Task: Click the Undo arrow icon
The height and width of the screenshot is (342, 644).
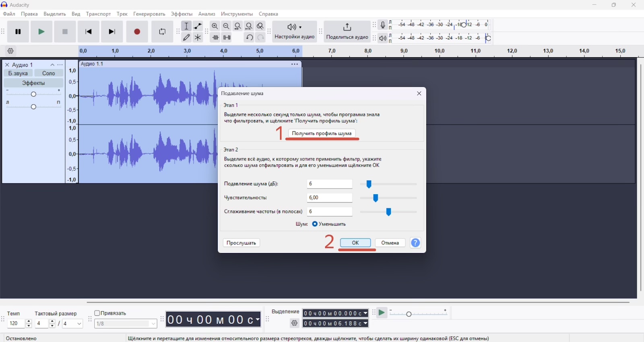Action: [250, 37]
